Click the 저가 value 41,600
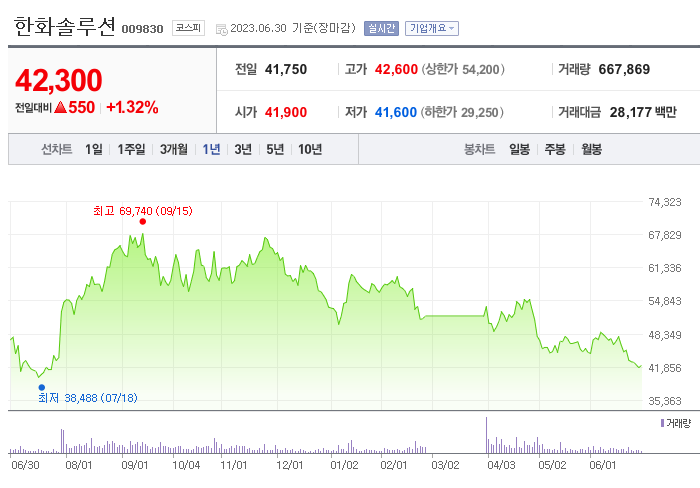Image resolution: width=700 pixels, height=488 pixels. coord(396,112)
